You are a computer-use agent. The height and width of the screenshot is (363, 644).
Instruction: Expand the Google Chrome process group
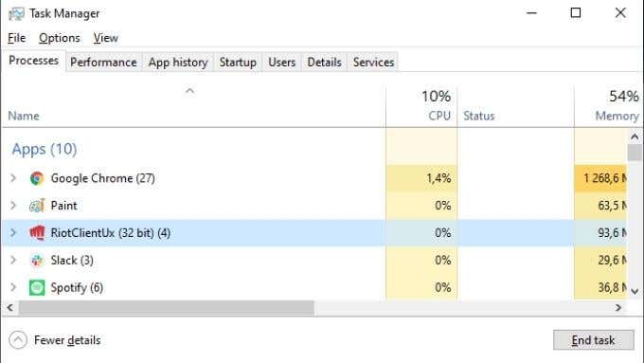13,178
